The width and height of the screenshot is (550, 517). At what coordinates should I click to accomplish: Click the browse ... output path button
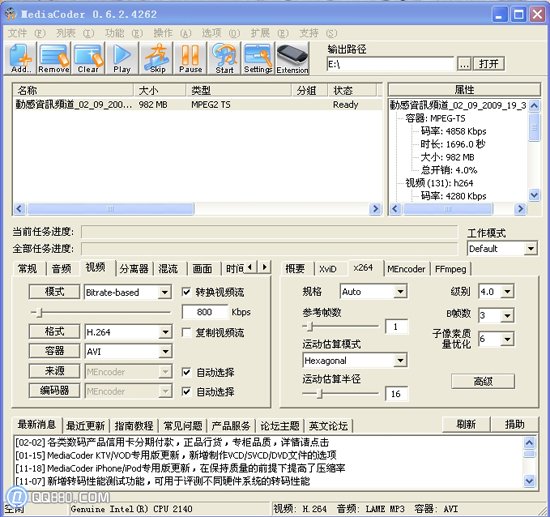click(x=464, y=64)
